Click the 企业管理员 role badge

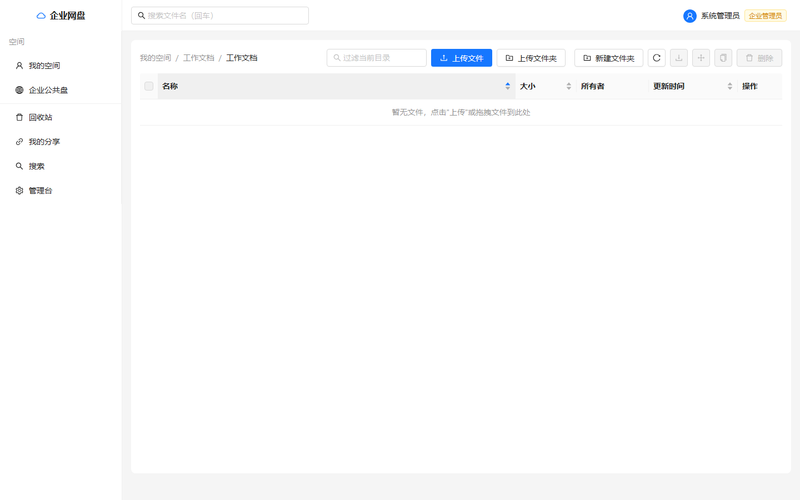click(x=765, y=16)
